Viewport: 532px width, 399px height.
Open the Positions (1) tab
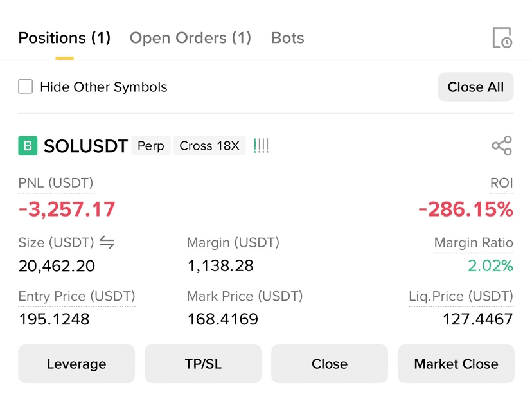tap(64, 38)
